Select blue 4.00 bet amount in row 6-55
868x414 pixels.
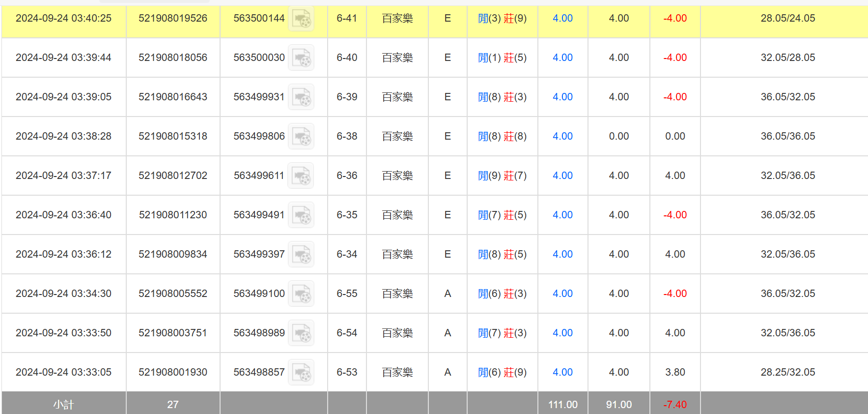click(562, 294)
